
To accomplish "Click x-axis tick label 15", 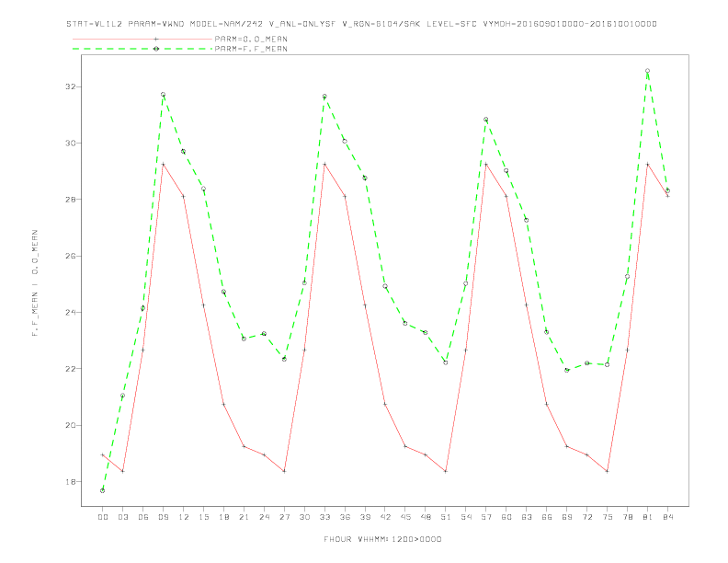I will [203, 517].
